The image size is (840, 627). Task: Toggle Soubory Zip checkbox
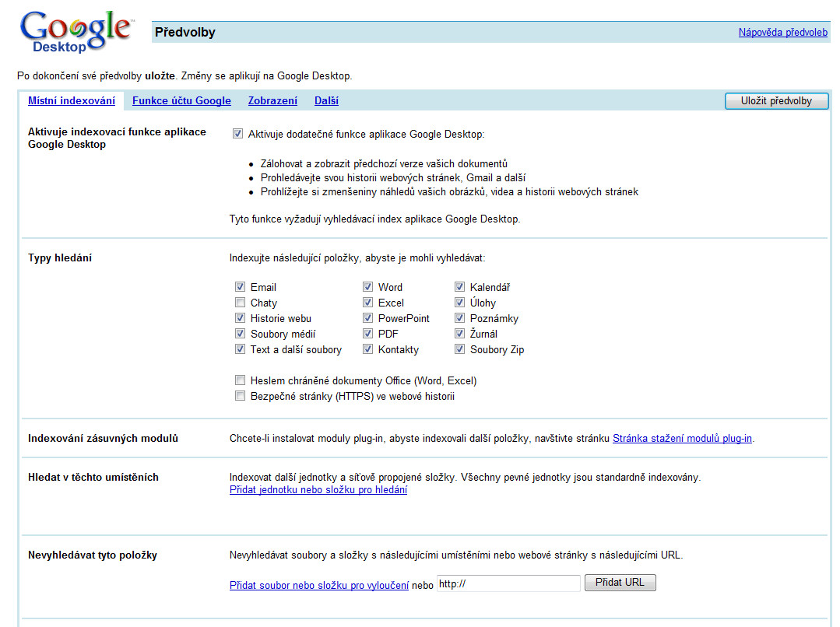tap(459, 349)
